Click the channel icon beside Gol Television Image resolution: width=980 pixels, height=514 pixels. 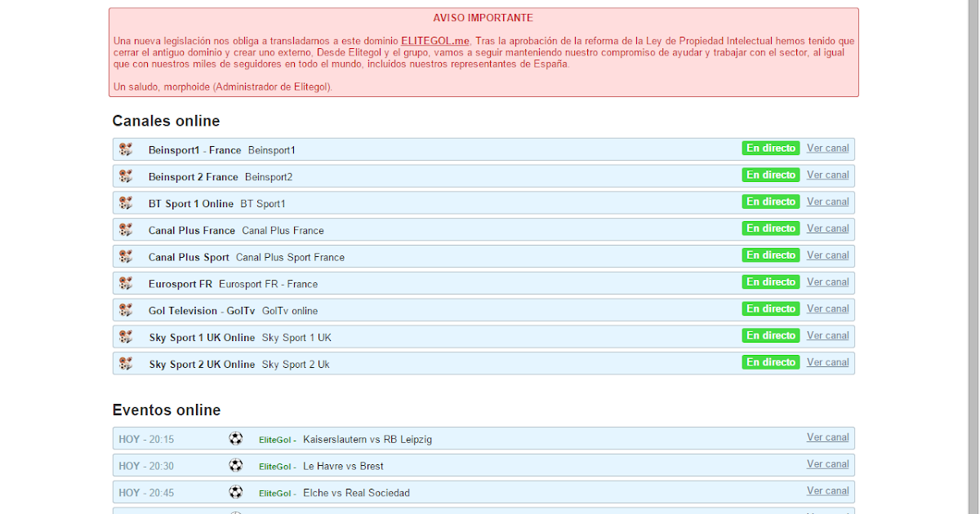click(125, 310)
